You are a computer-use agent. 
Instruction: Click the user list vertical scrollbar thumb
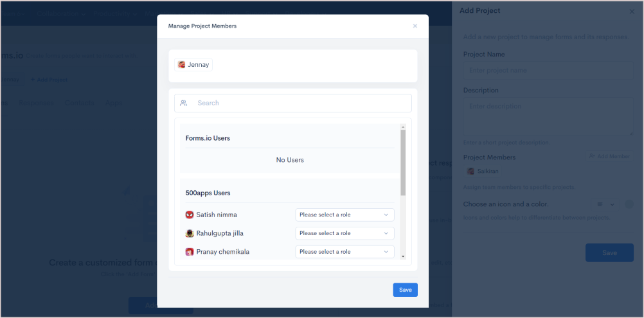point(403,162)
